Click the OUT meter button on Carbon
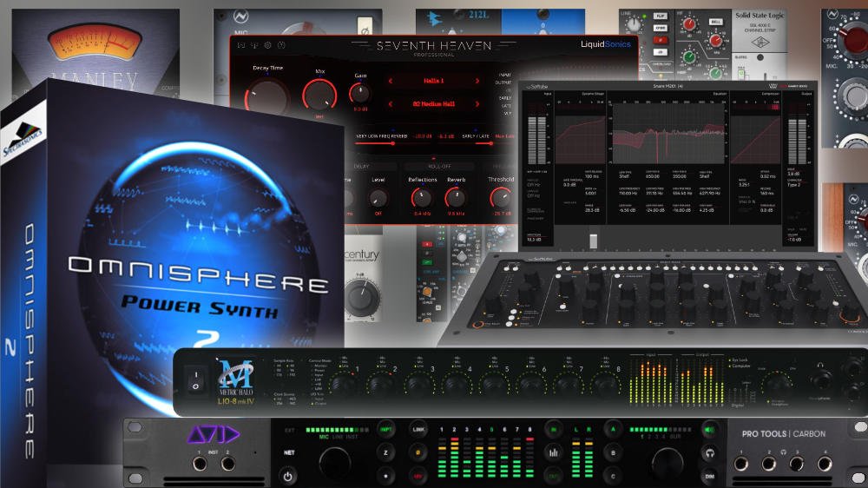The height and width of the screenshot is (488, 868). tap(553, 476)
